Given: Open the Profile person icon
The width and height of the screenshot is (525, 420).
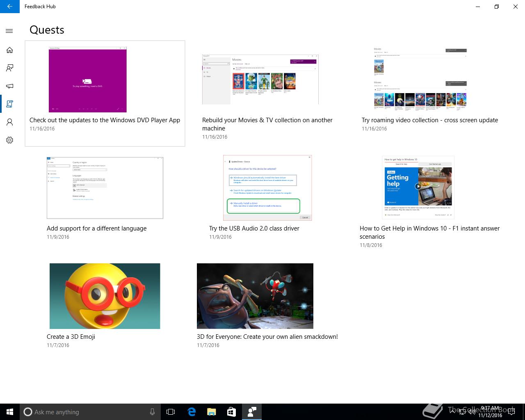Looking at the screenshot, I should (9, 122).
